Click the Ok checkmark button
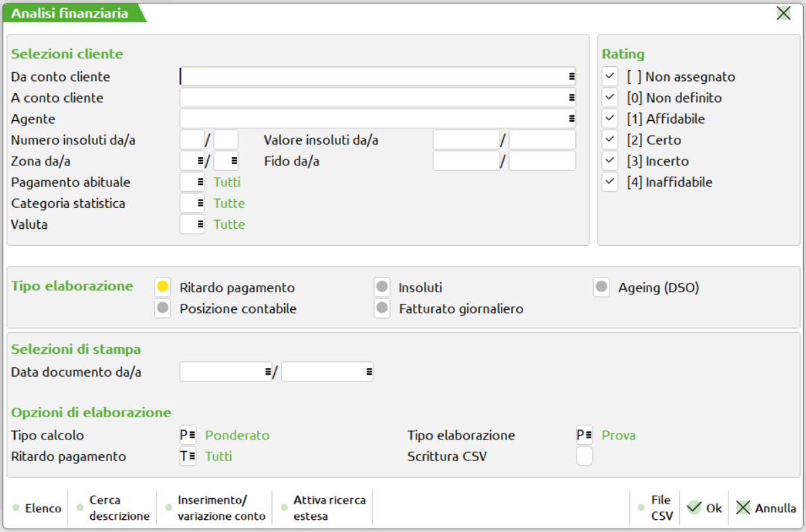Viewport: 806px width, 532px height. coord(704,508)
